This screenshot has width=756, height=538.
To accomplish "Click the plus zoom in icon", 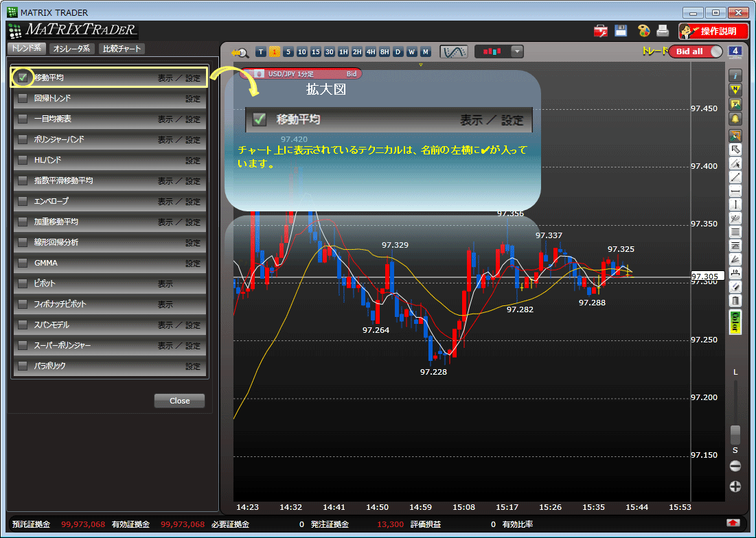I will 735,487.
